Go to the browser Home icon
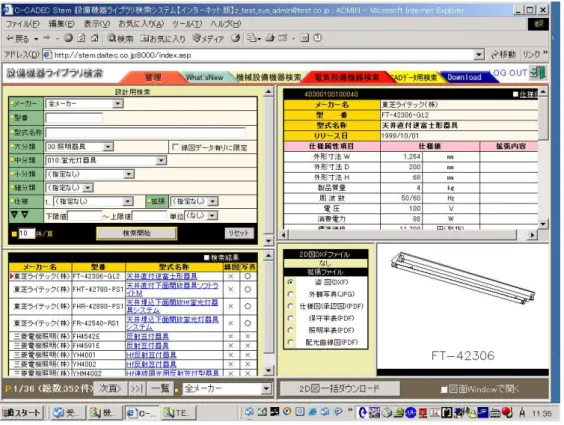Screen dimensions: 564x425 (x=95, y=38)
